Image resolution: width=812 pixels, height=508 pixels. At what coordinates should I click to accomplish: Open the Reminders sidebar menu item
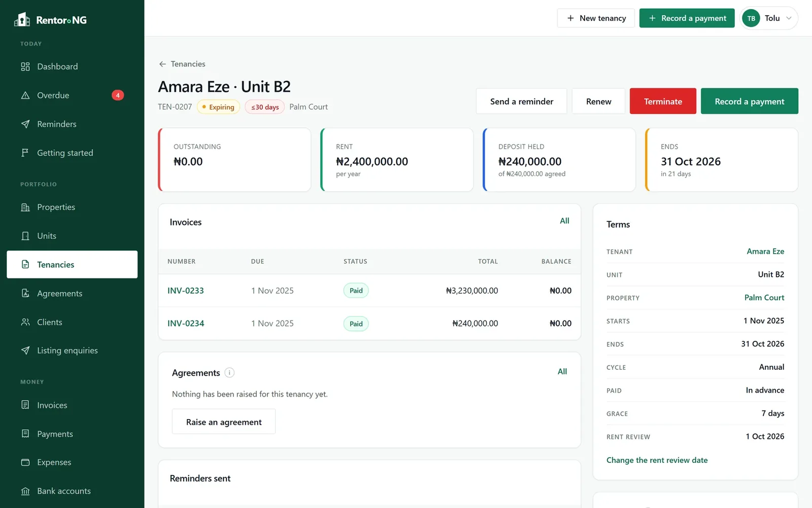72,124
